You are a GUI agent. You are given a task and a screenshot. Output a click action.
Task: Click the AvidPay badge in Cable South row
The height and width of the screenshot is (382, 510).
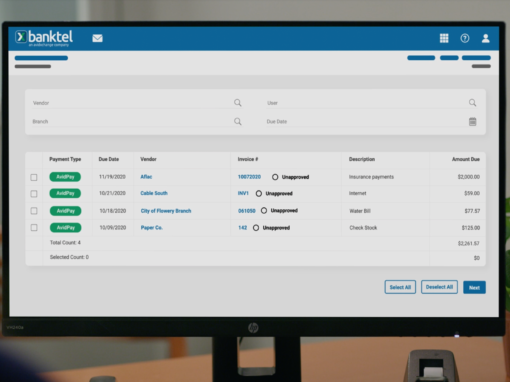pyautogui.click(x=65, y=193)
